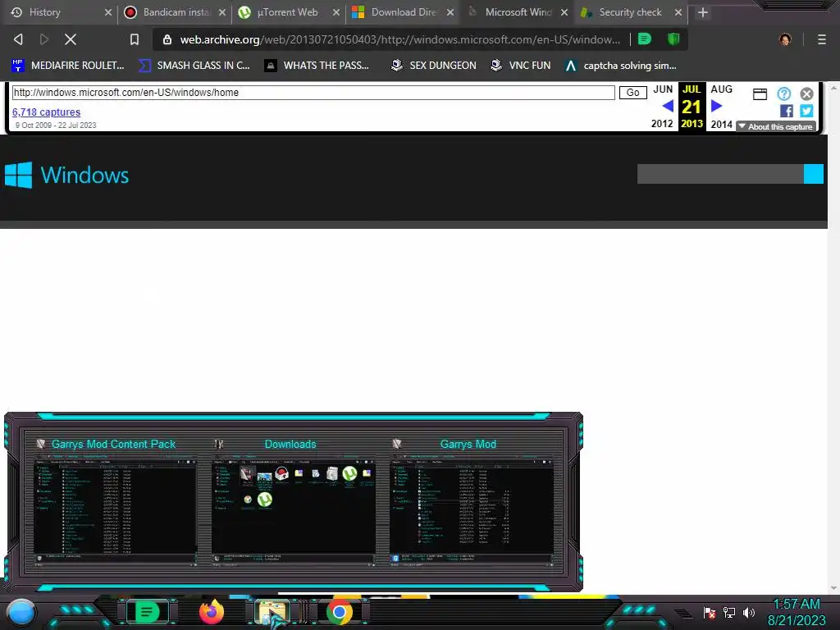Go to previous capture with blue left arrow
840x630 pixels.
pyautogui.click(x=668, y=106)
